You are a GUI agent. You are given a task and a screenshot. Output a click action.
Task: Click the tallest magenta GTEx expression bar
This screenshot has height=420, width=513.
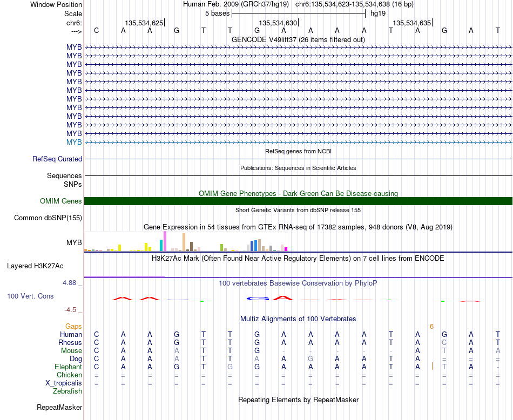click(165, 241)
